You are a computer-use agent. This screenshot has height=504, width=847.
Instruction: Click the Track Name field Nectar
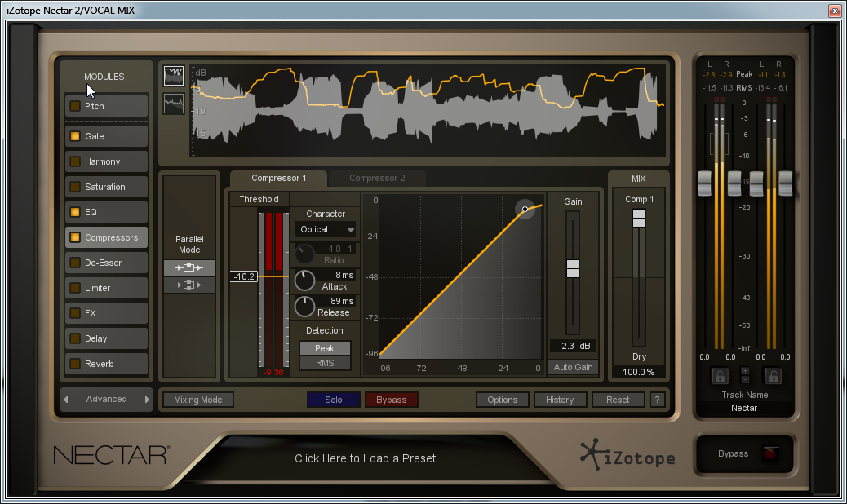coord(744,408)
